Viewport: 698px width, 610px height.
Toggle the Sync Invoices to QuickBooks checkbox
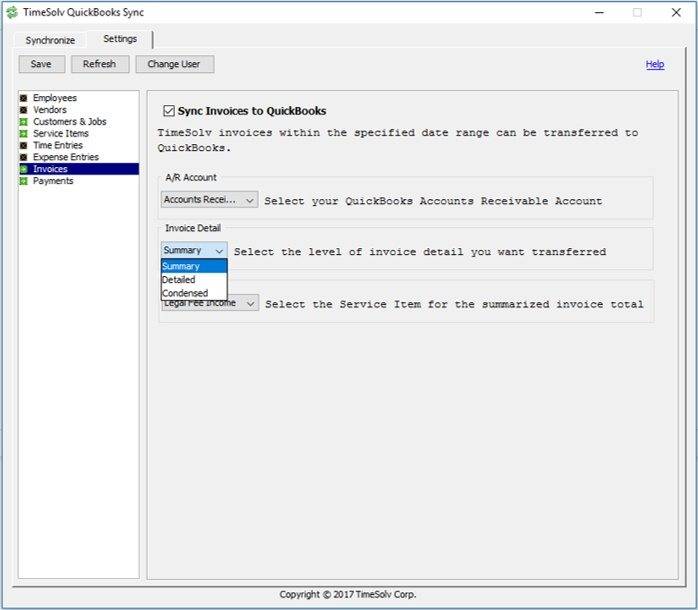[x=169, y=110]
